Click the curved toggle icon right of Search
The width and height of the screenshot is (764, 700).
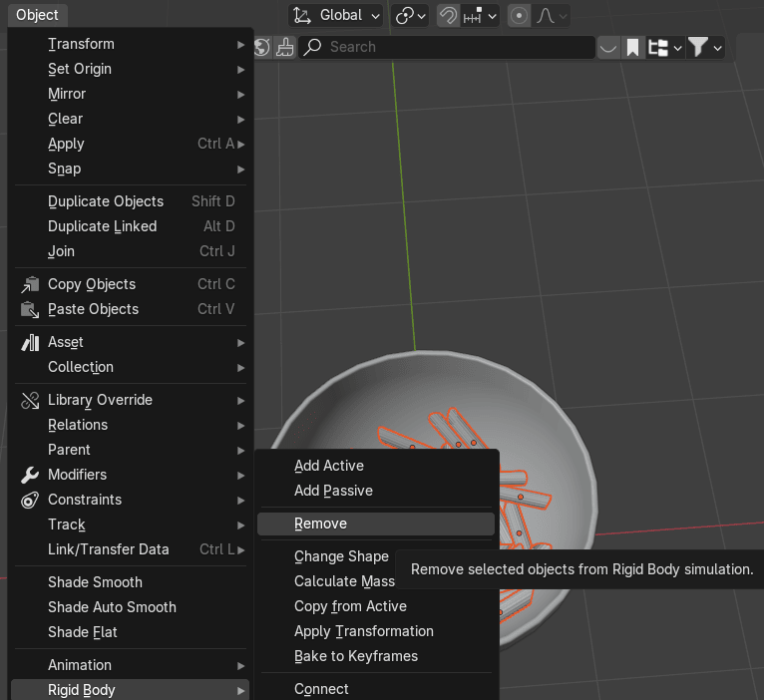tap(607, 47)
